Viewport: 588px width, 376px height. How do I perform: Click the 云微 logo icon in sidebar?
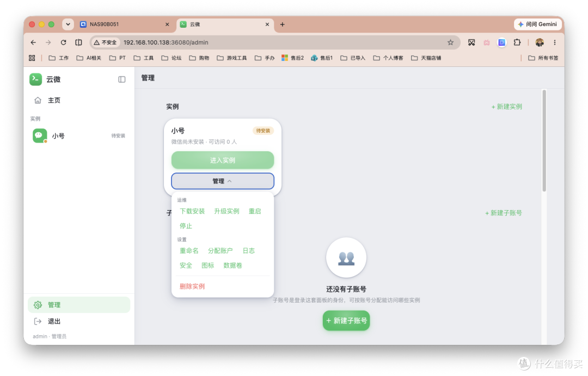(x=35, y=79)
